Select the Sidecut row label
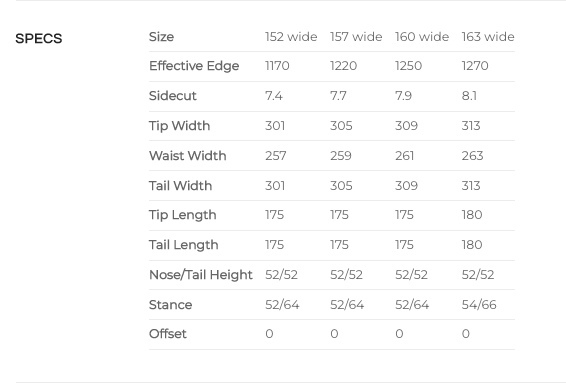566x383 pixels. point(173,96)
